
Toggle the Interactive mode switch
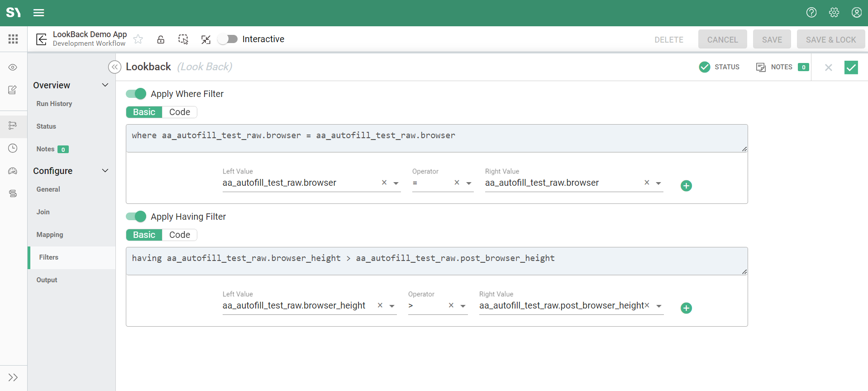click(x=228, y=39)
